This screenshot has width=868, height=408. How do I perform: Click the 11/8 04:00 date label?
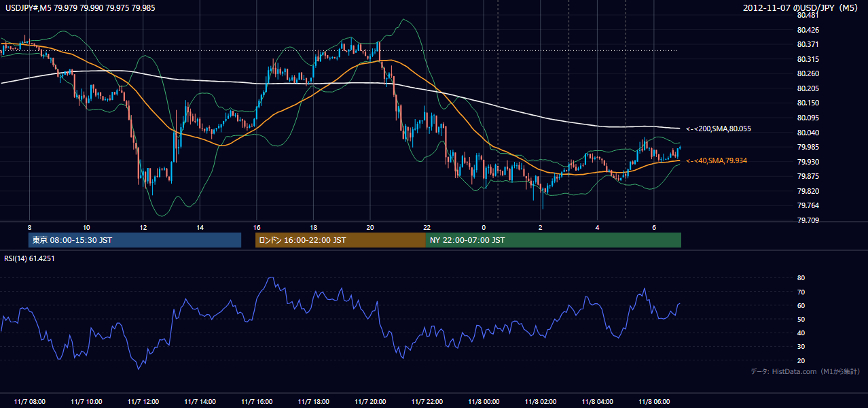[x=597, y=402]
